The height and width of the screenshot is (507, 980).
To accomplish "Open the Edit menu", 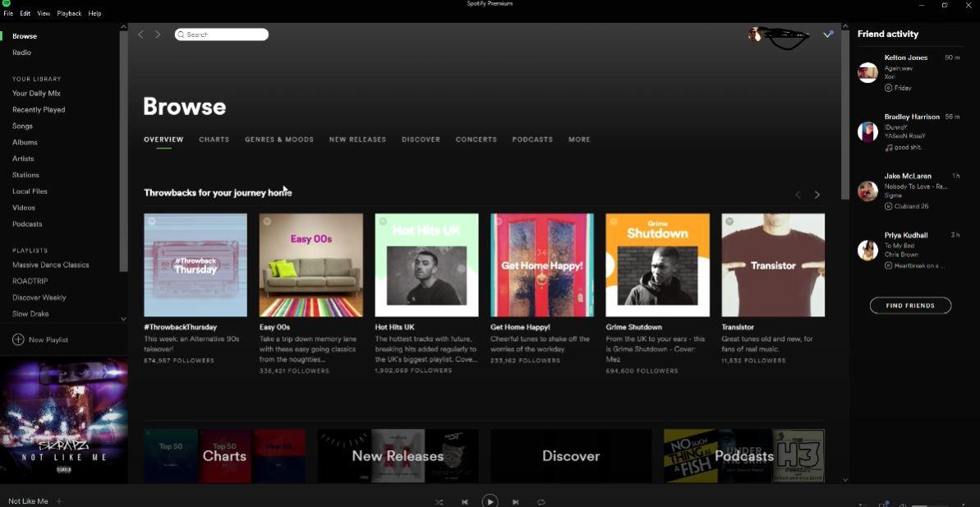I will [25, 13].
